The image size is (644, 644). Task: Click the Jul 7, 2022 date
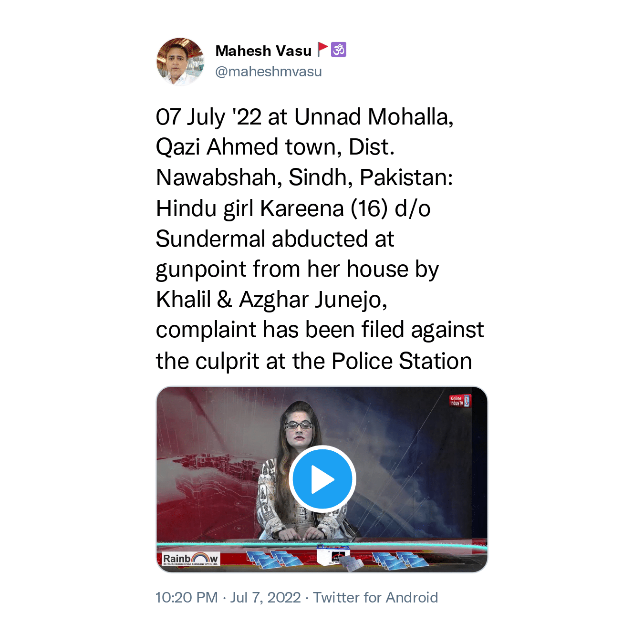pyautogui.click(x=266, y=597)
